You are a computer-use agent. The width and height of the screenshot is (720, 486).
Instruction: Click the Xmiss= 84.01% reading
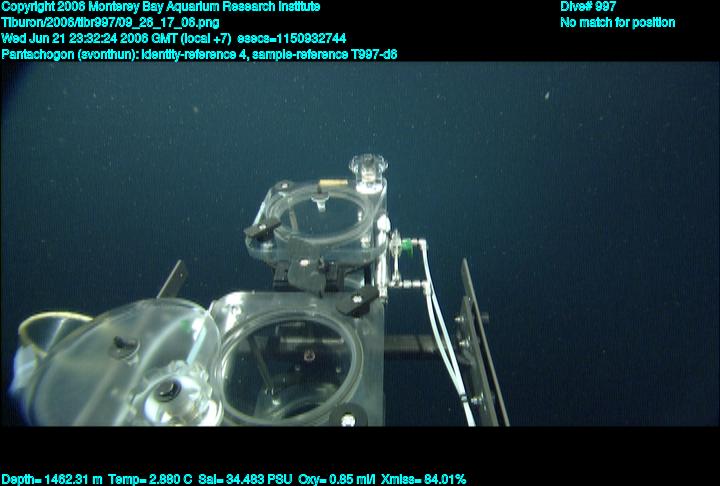click(424, 480)
